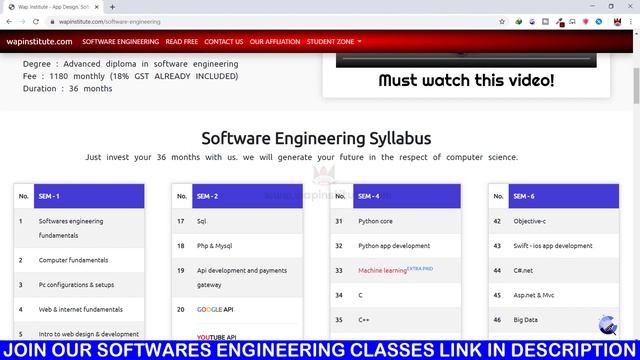640x360 pixels.
Task: Open the Chrome three-dot menu
Action: click(631, 22)
